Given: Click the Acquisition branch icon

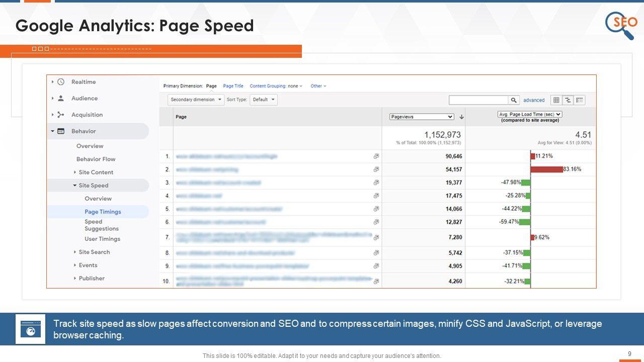Looking at the screenshot, I should tap(61, 115).
